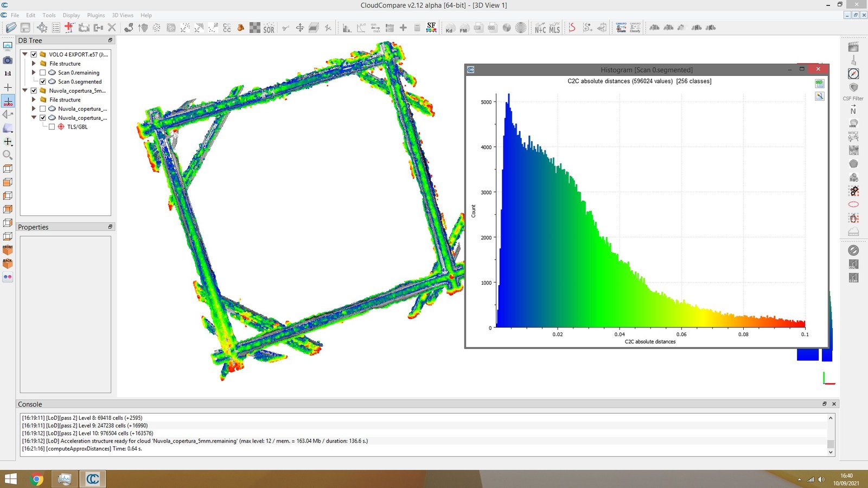The image size is (868, 488).
Task: Click the Translate/Rotate arrows icon
Action: [299, 28]
